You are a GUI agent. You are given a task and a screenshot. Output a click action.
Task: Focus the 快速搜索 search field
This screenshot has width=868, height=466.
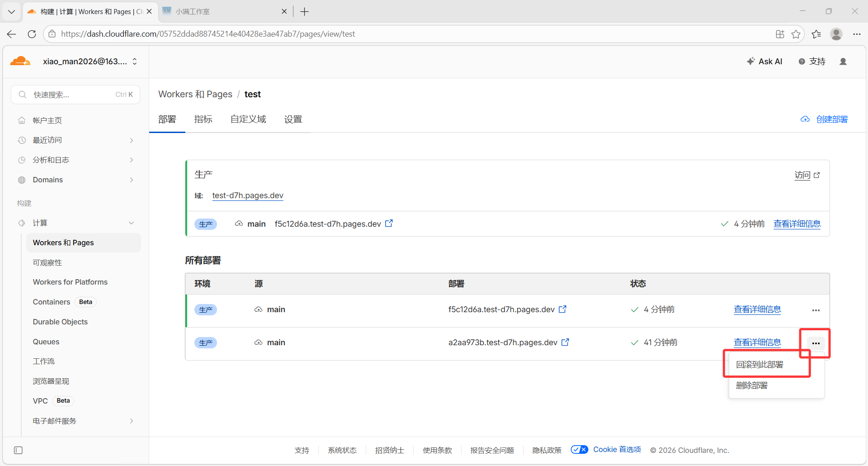(72, 95)
